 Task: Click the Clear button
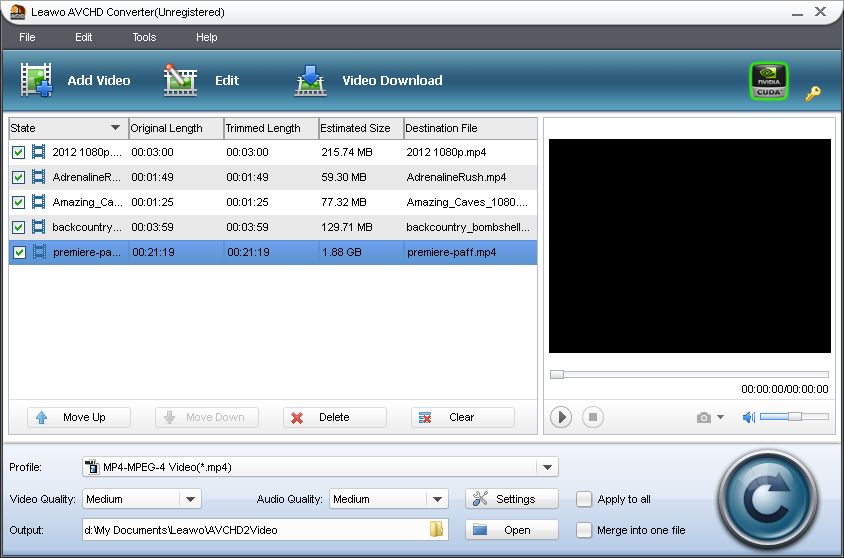pos(463,417)
